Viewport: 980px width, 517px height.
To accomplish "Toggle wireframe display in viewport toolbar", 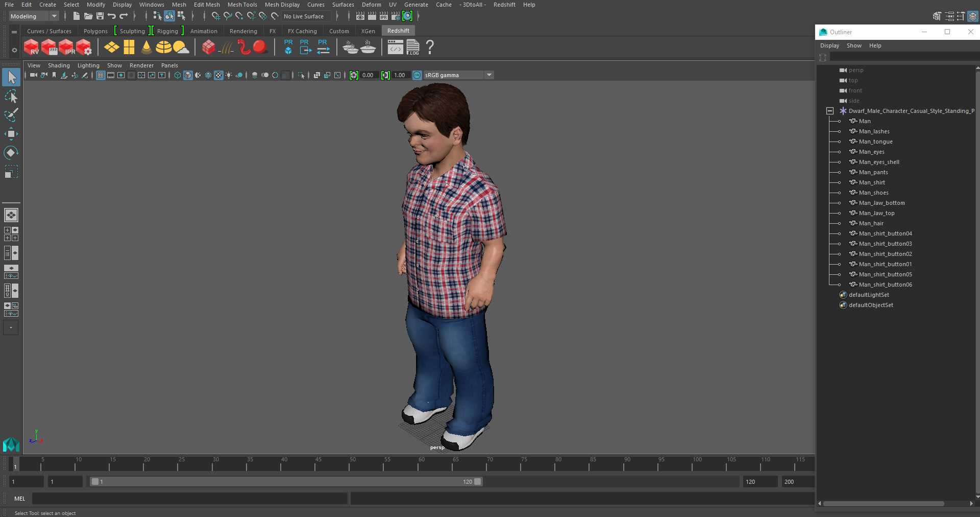I will tap(178, 75).
